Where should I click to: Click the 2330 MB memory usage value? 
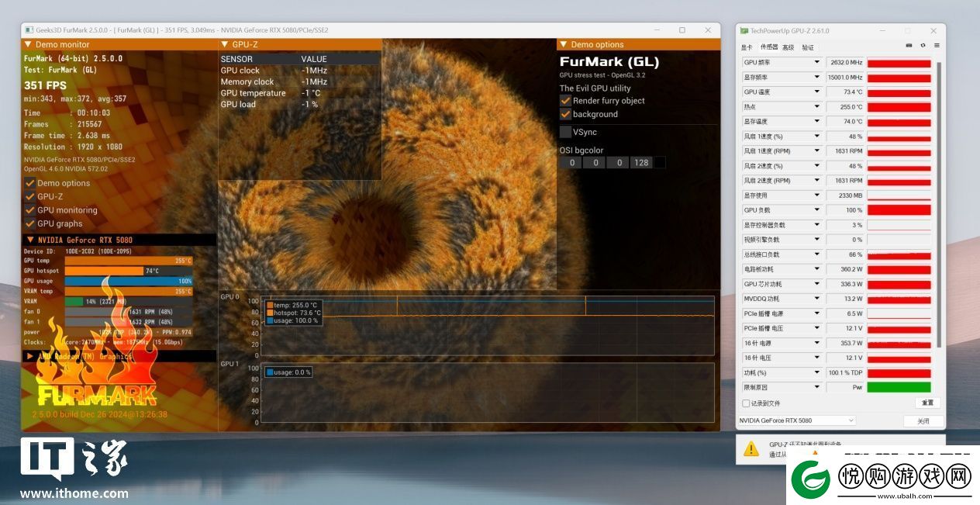tap(845, 195)
